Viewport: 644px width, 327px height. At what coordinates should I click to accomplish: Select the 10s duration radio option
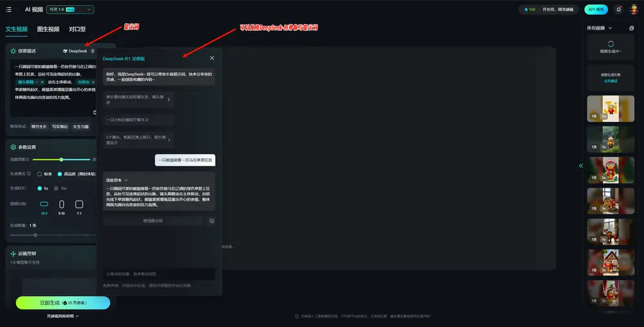point(56,188)
